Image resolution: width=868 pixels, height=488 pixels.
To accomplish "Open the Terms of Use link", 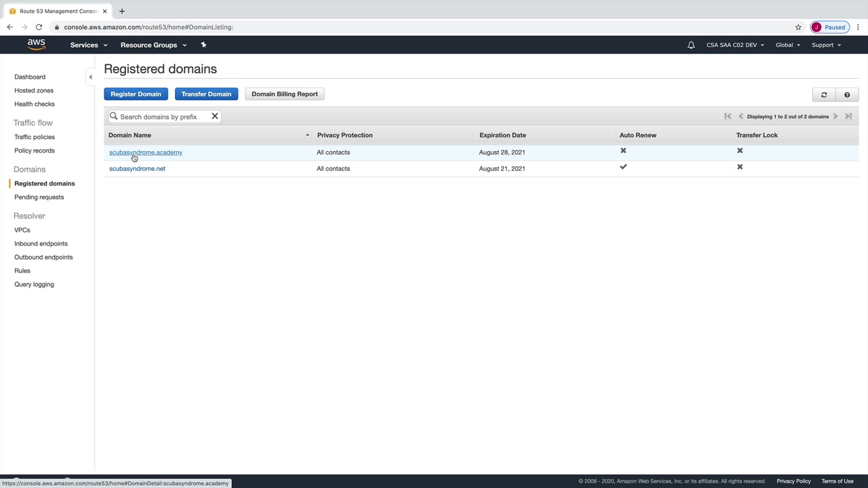I will coord(837,481).
